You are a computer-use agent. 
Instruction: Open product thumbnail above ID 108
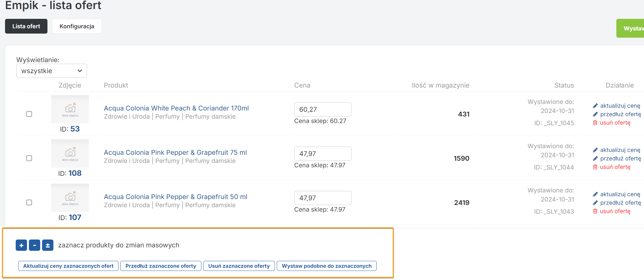[70, 153]
